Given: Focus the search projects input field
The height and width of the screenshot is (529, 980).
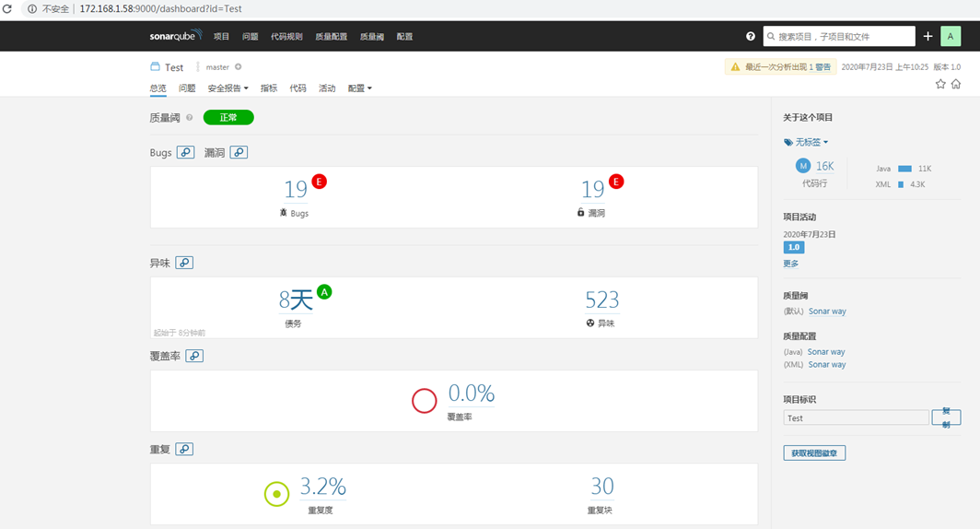Looking at the screenshot, I should 839,36.
